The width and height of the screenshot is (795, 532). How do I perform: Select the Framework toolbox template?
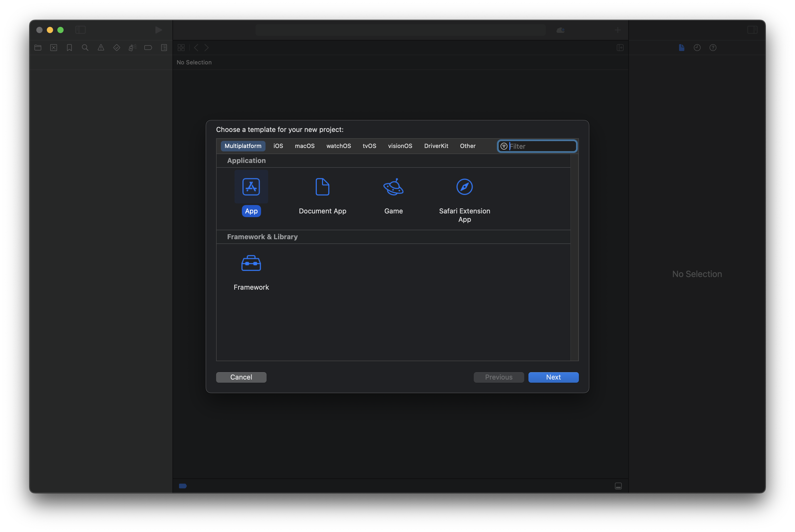tap(251, 263)
